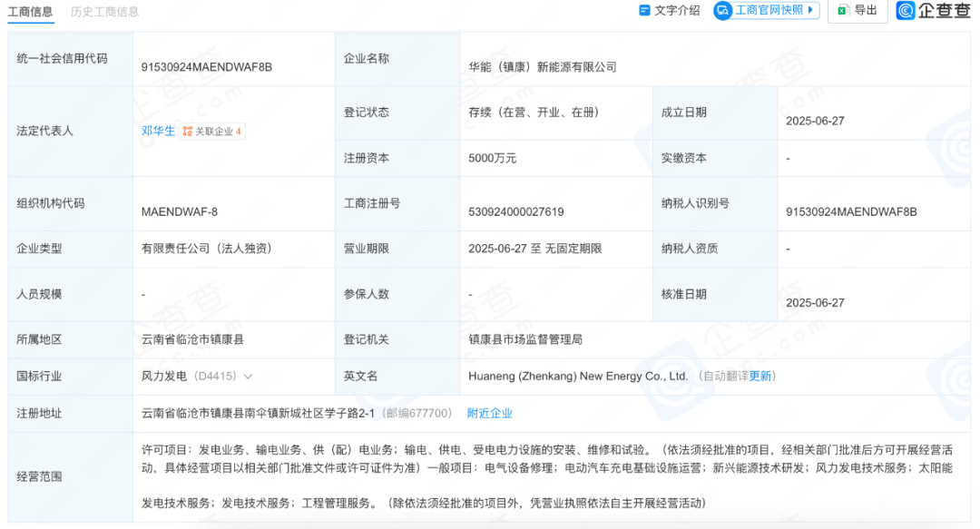
Task: Select taxpayer ID value beside 纳税人识别号
Action: pyautogui.click(x=851, y=212)
